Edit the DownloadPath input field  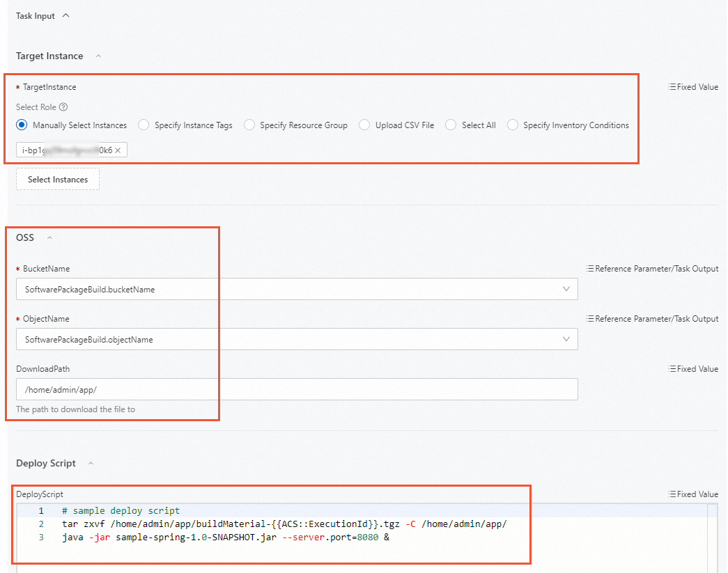[x=297, y=389]
